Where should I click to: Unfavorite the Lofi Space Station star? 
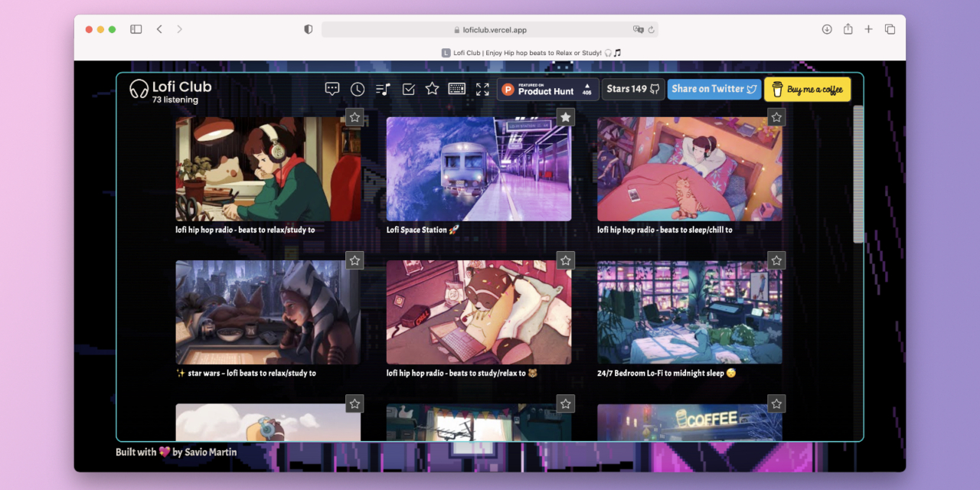click(565, 117)
